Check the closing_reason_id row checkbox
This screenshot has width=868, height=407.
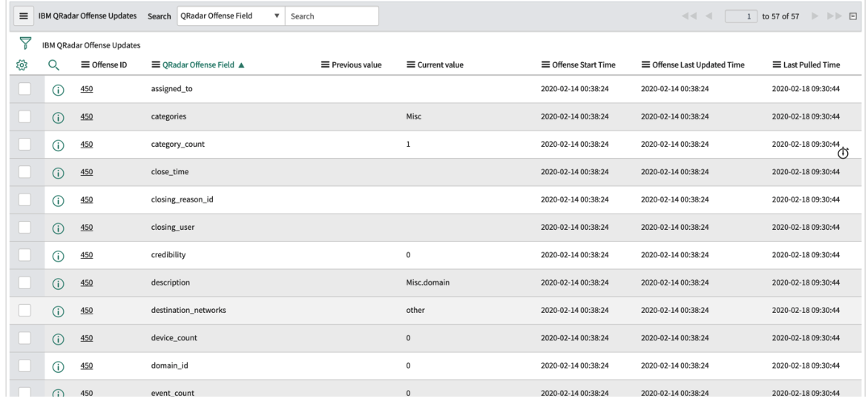pos(24,199)
